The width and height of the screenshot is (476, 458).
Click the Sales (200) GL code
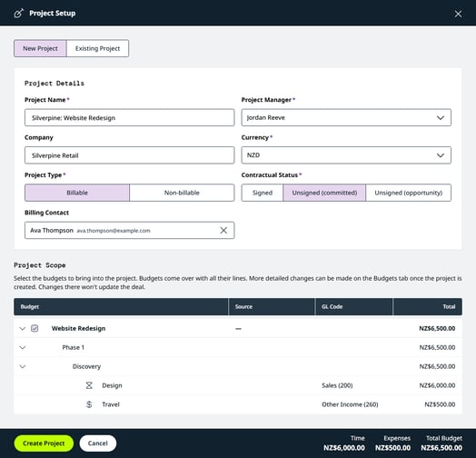point(337,385)
